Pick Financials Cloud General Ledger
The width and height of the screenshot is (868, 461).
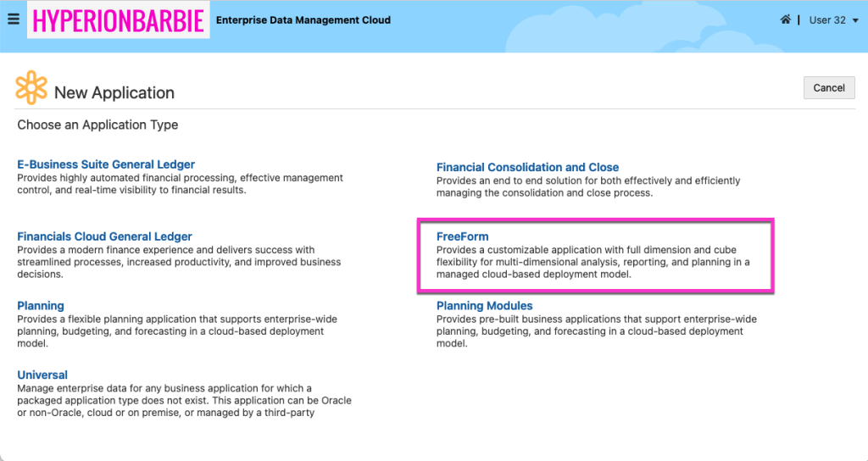pyautogui.click(x=104, y=236)
